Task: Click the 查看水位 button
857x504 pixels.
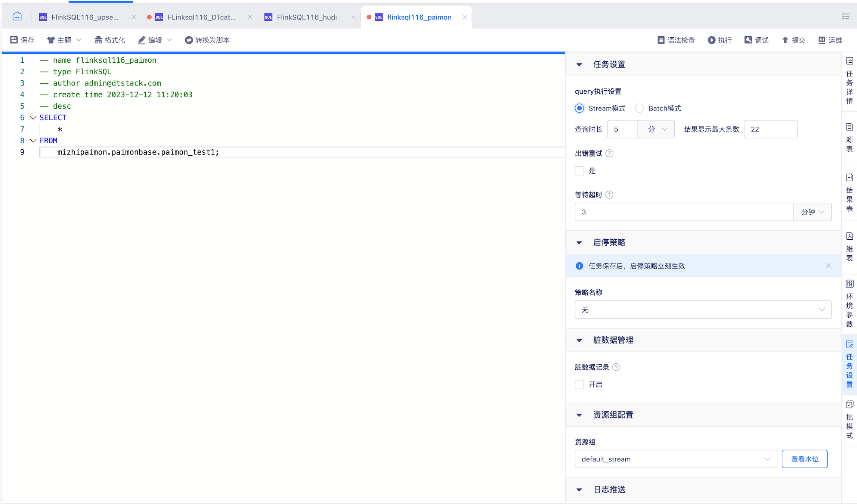Action: coord(804,459)
